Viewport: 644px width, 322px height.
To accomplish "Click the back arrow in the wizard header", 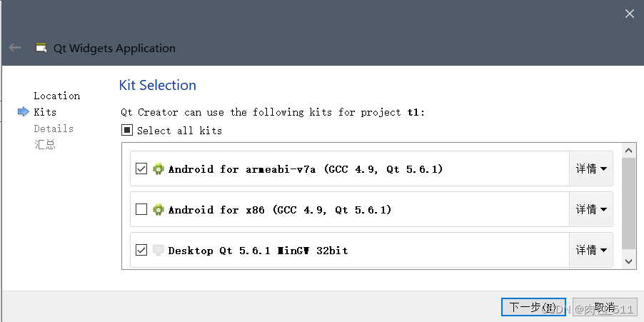I will pyautogui.click(x=14, y=48).
